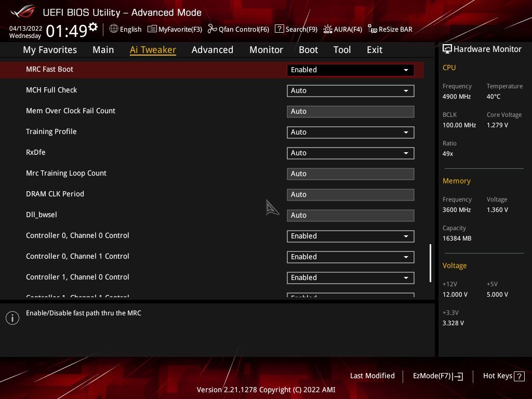Expand Training Profile dropdown
The height and width of the screenshot is (399, 532).
click(351, 132)
